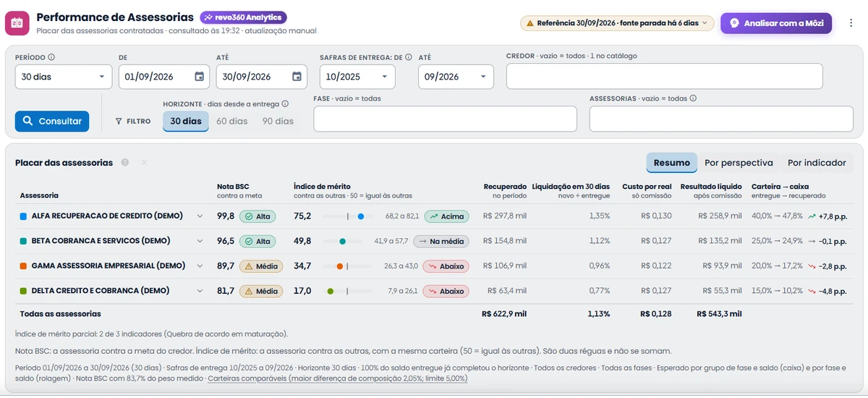The height and width of the screenshot is (398, 868).
Task: Click the CREDOR input field
Action: [x=664, y=76]
